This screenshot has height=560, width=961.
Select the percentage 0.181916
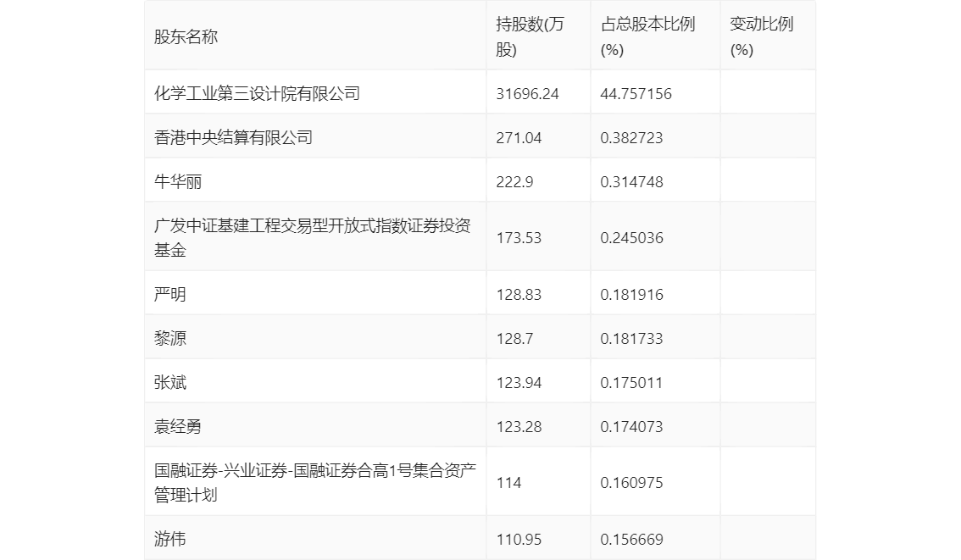point(632,295)
